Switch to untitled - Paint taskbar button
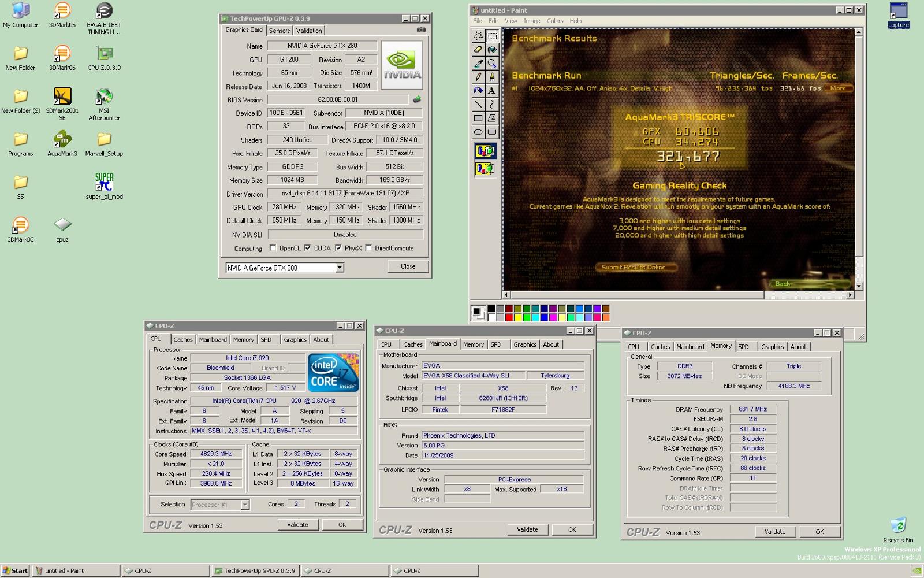Viewport: 924px width, 578px height. pos(76,570)
